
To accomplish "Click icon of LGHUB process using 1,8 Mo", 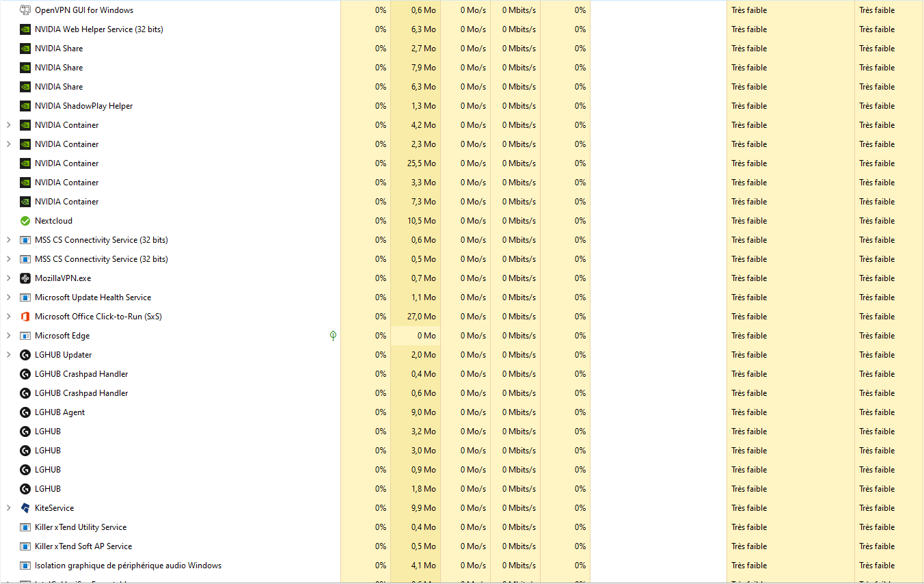I will [25, 489].
